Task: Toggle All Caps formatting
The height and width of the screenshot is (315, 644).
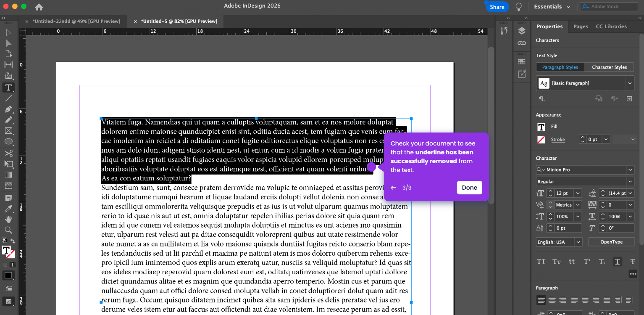Action: pyautogui.click(x=541, y=262)
